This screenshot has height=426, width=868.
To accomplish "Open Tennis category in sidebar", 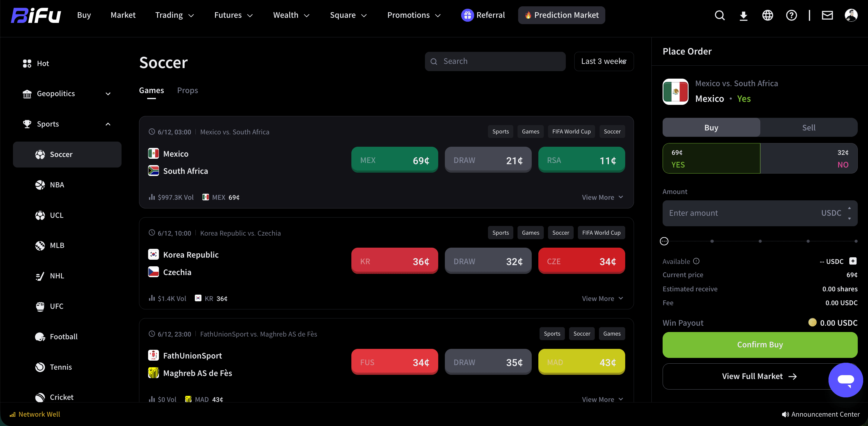I will pyautogui.click(x=67, y=367).
